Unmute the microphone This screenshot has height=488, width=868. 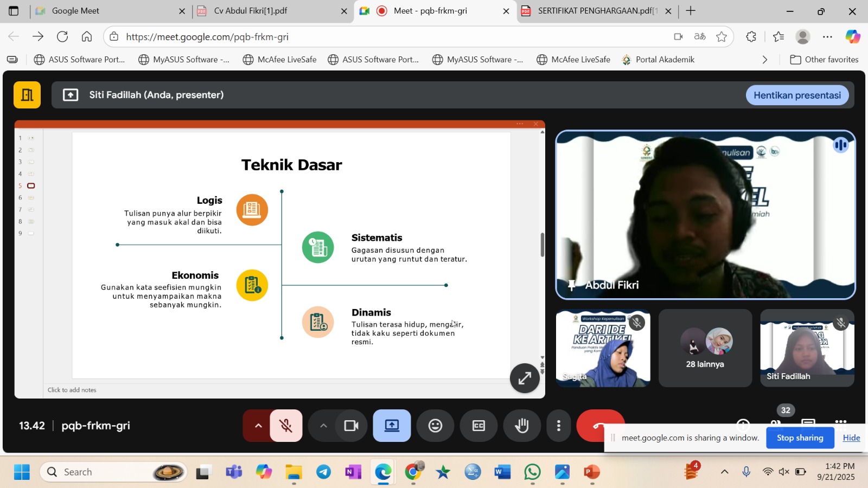coord(286,426)
